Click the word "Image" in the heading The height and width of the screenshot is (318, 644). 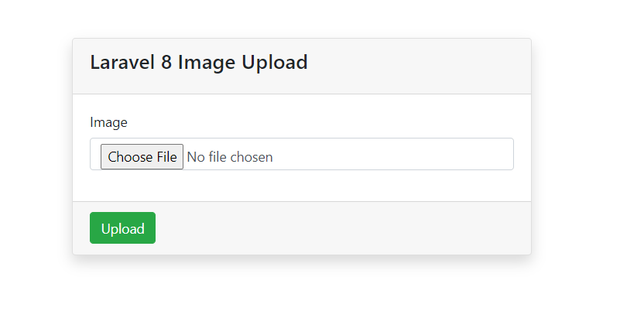[206, 63]
